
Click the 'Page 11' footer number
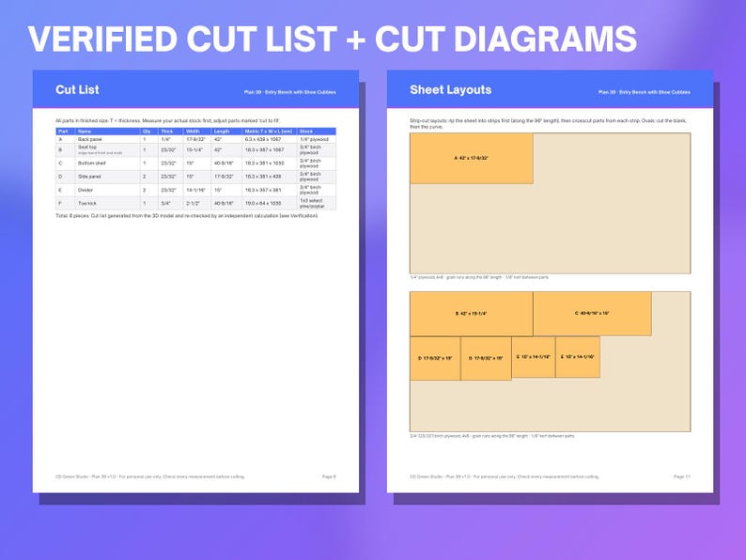coord(682,476)
